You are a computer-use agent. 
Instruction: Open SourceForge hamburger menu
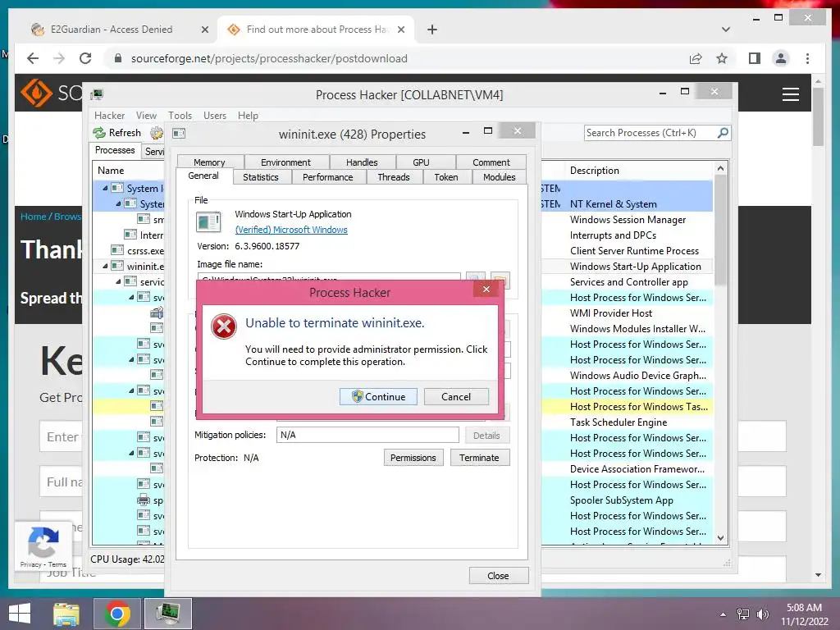pyautogui.click(x=790, y=94)
